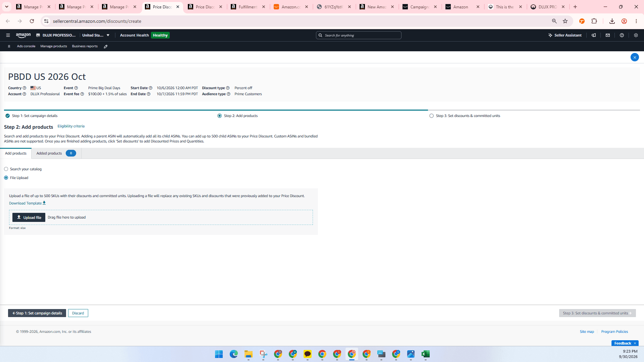
Task: Open the messages envelope icon
Action: 608,35
